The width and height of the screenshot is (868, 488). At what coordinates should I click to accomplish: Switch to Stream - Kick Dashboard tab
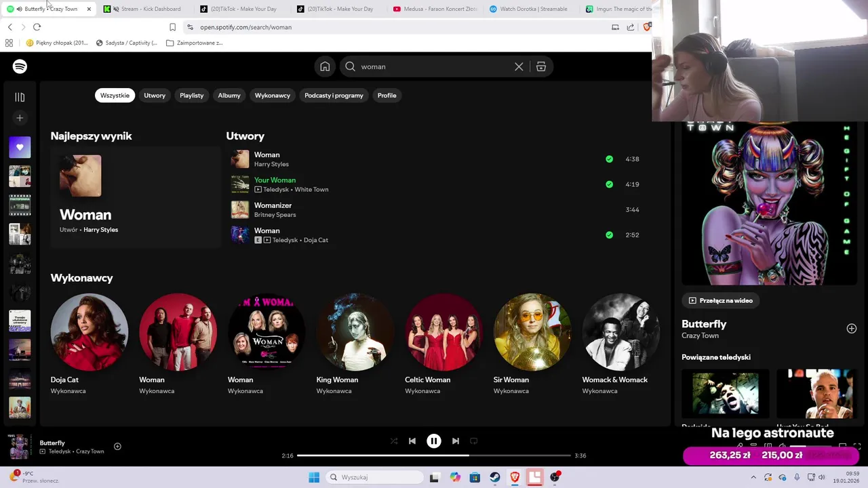click(x=146, y=9)
